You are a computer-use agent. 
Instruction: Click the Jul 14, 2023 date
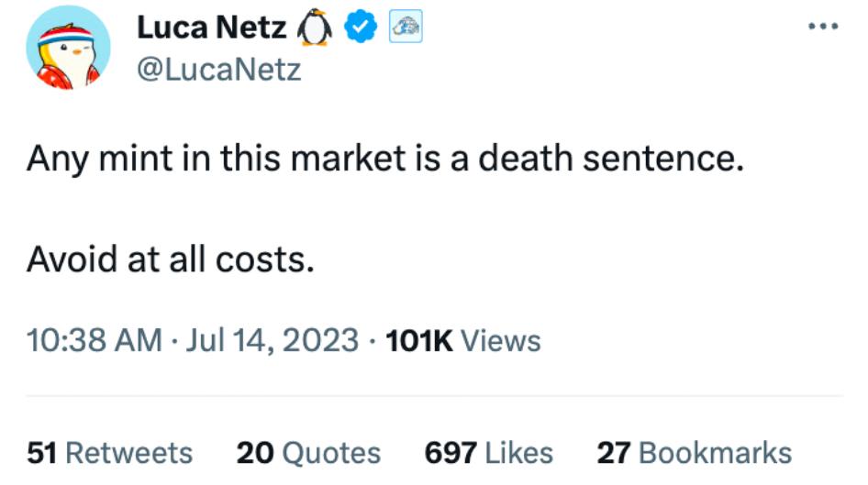(272, 340)
